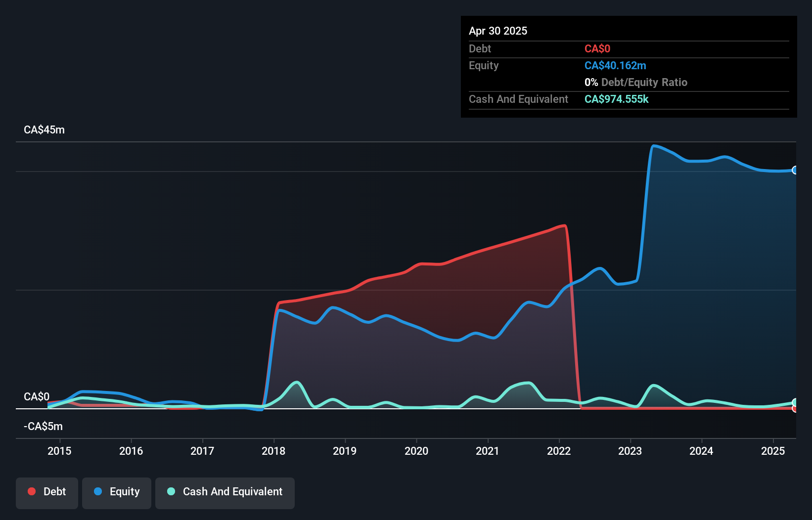The image size is (812, 520).
Task: Click the 2015 label on the time axis
Action: pyautogui.click(x=59, y=451)
